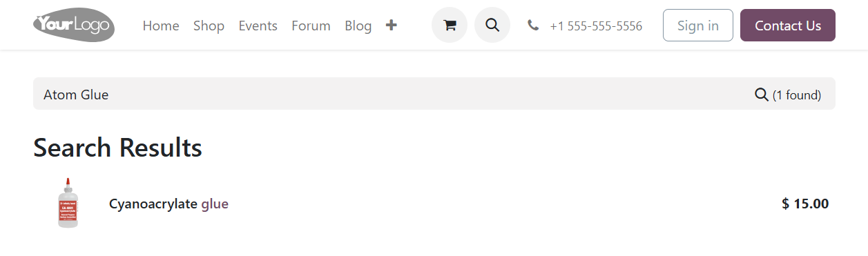
Task: Navigate to Events
Action: tap(258, 26)
